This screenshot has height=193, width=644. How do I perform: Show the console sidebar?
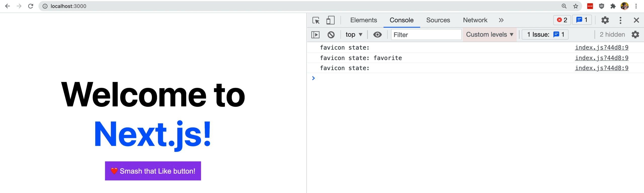[x=315, y=35]
